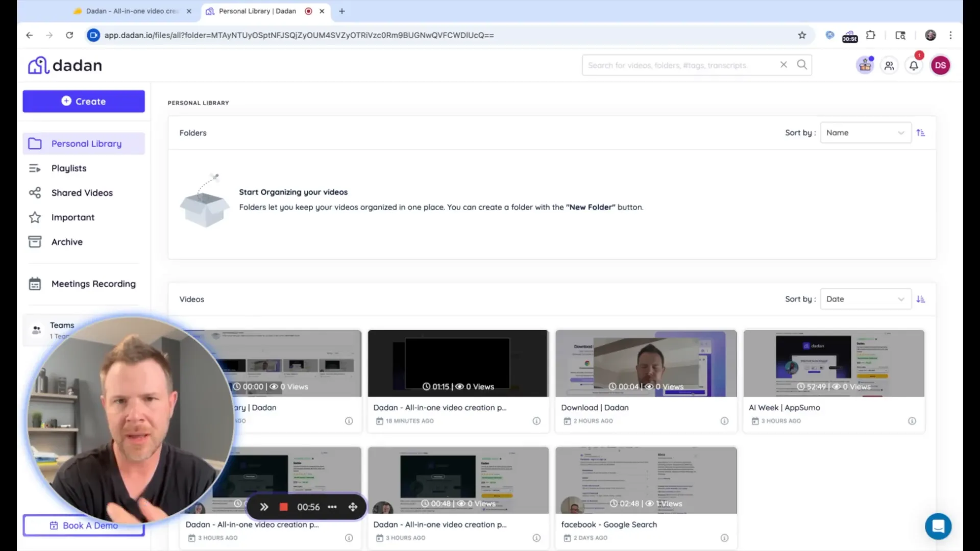Switch to the Dadan All-in-one video browser tab
This screenshot has height=551, width=980.
tap(132, 11)
